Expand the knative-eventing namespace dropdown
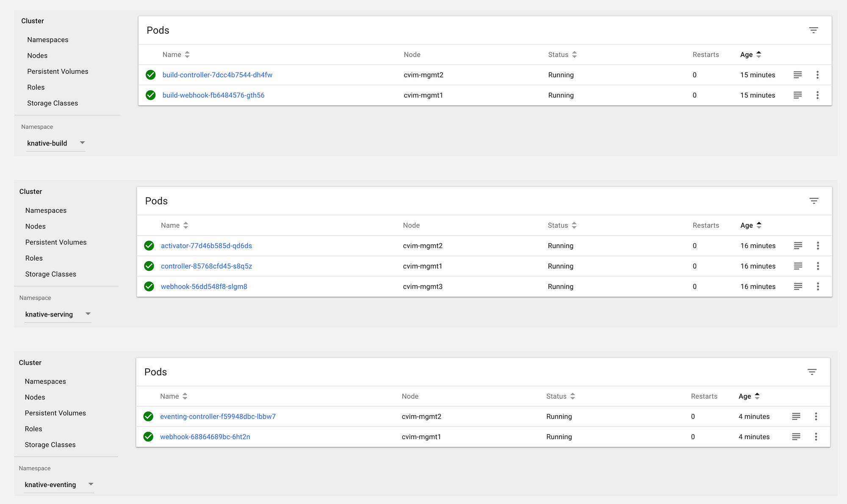 pos(91,485)
